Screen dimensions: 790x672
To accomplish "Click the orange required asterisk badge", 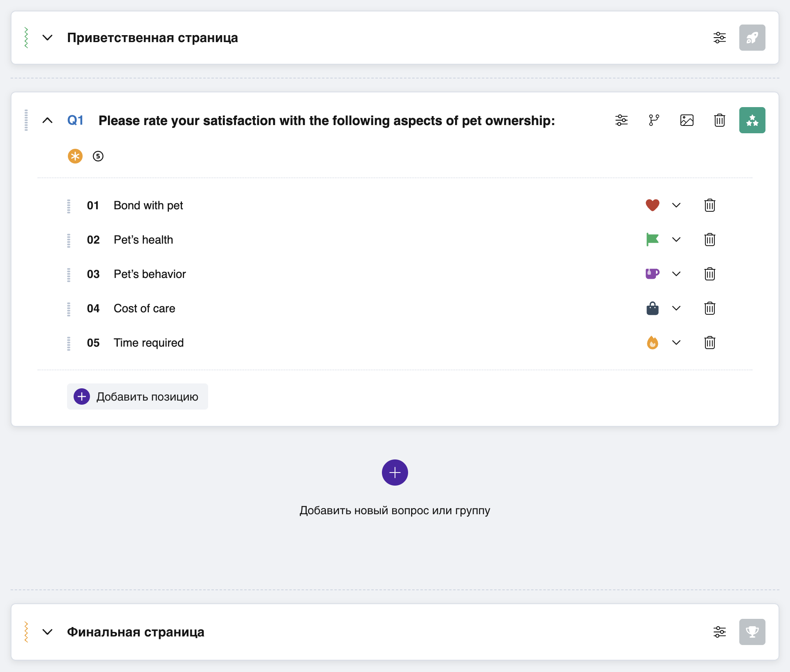I will [75, 156].
